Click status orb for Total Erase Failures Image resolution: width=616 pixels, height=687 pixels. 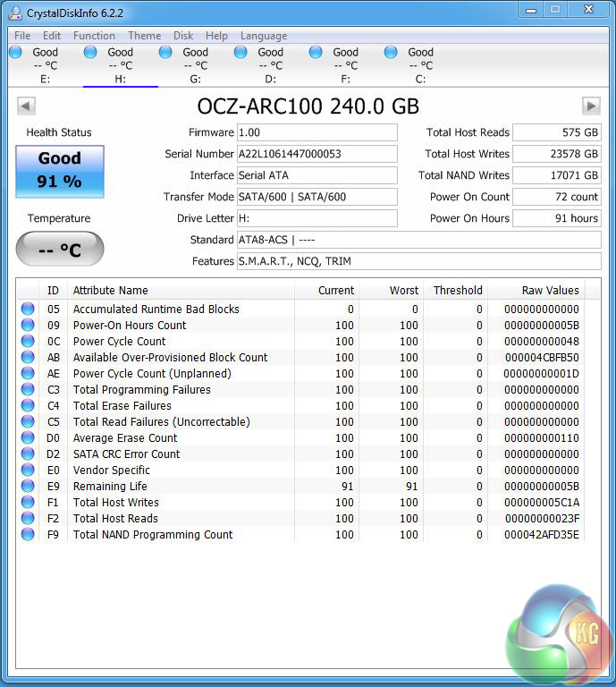point(28,405)
